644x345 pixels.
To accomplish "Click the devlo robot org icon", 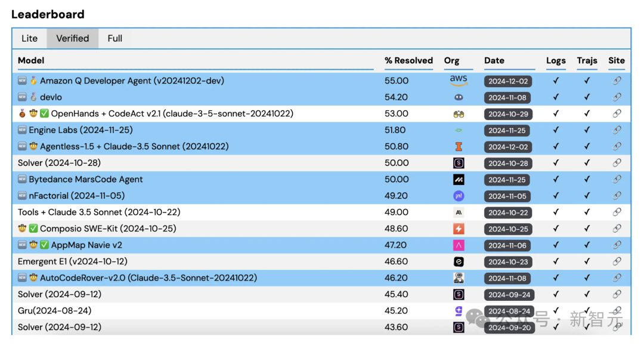I will tap(457, 97).
